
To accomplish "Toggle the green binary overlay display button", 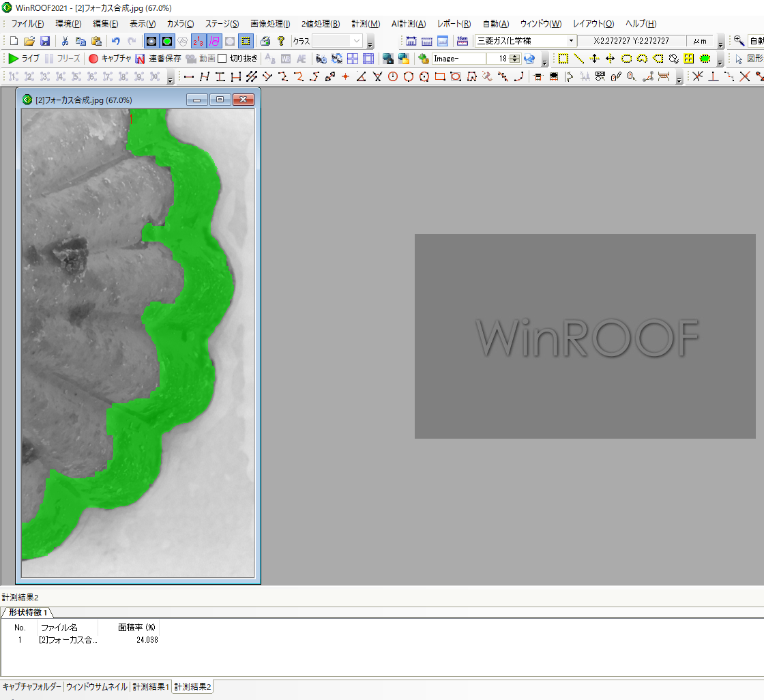I will pyautogui.click(x=166, y=41).
